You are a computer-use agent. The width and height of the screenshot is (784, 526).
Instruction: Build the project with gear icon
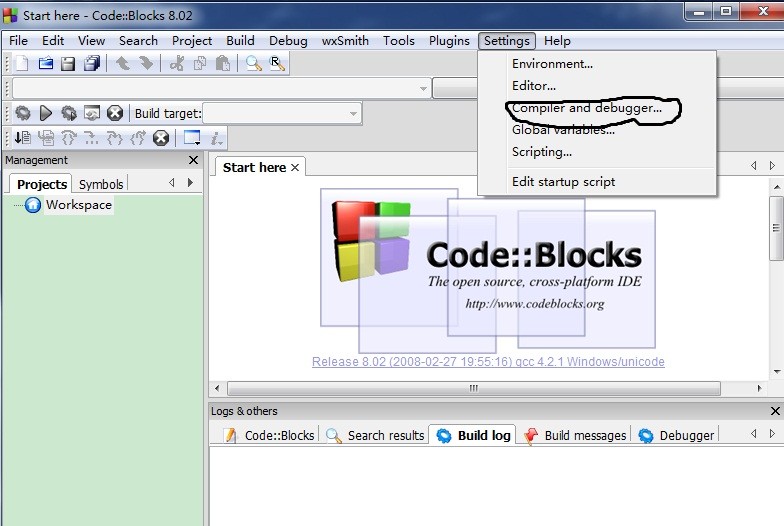(x=22, y=113)
